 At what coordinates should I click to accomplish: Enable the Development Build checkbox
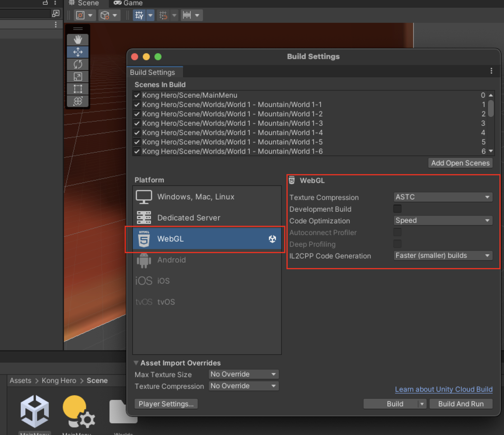click(x=397, y=209)
